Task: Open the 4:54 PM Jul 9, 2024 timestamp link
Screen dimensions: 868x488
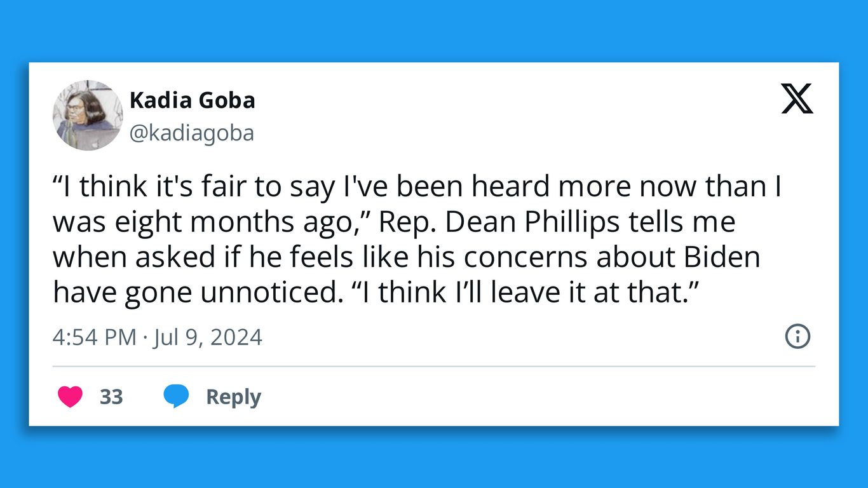Action: coord(157,337)
